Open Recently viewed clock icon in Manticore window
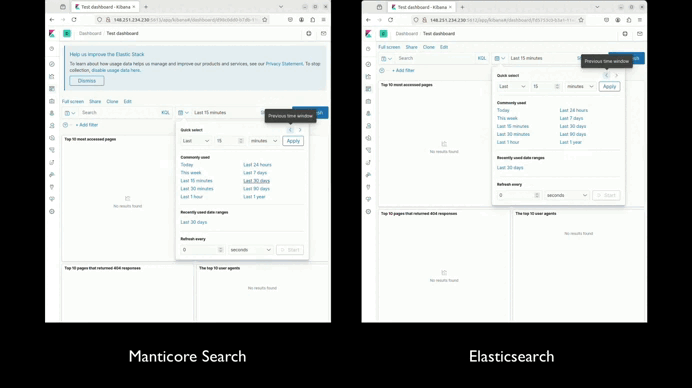Screen dimensions: 692x388 pos(52,49)
